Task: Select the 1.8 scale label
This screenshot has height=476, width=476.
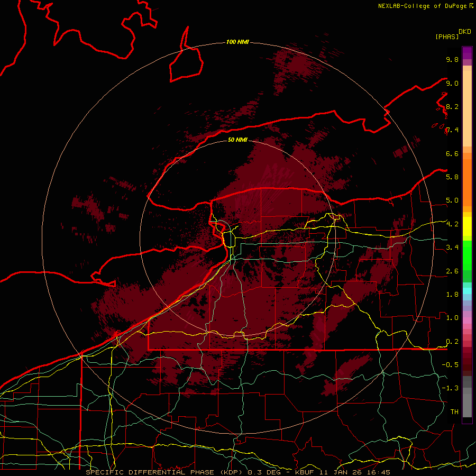Action: tap(452, 295)
